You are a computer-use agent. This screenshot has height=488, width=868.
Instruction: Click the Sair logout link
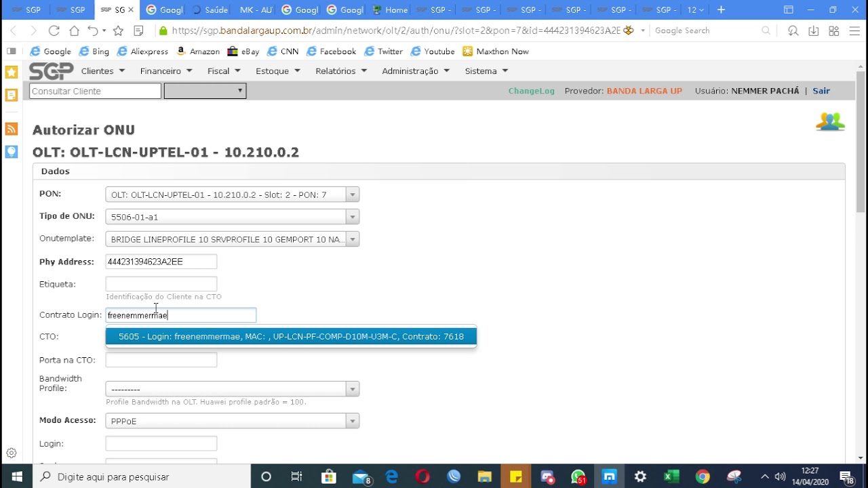point(821,91)
